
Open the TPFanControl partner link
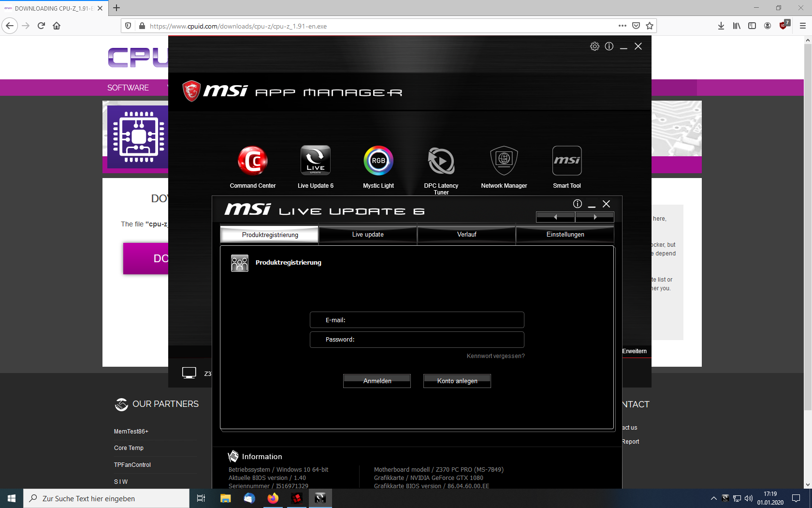(x=132, y=465)
